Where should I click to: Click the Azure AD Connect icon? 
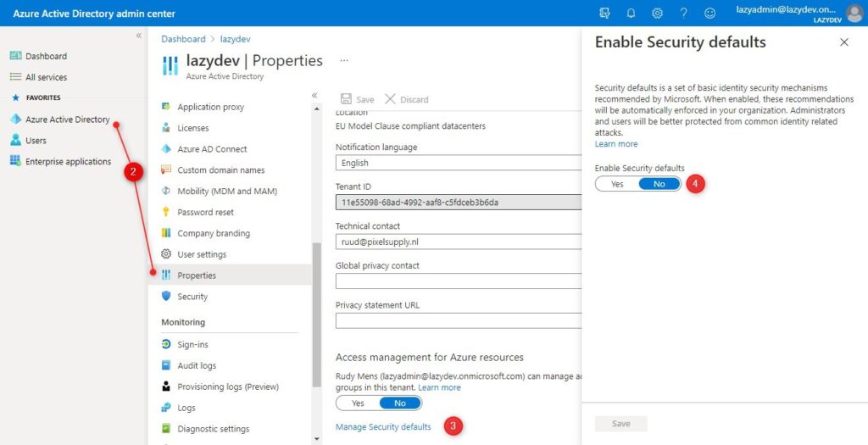coord(166,149)
